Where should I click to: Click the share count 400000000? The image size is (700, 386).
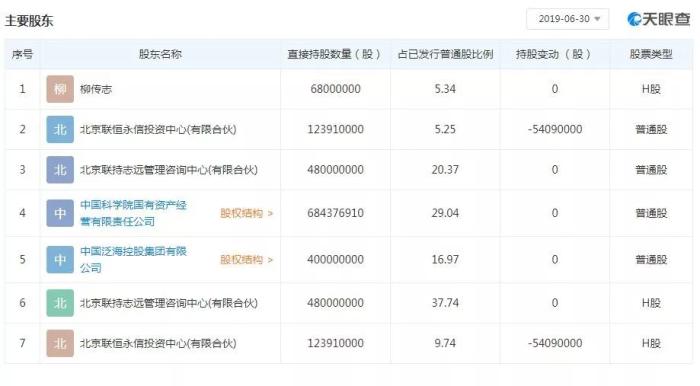(x=335, y=260)
